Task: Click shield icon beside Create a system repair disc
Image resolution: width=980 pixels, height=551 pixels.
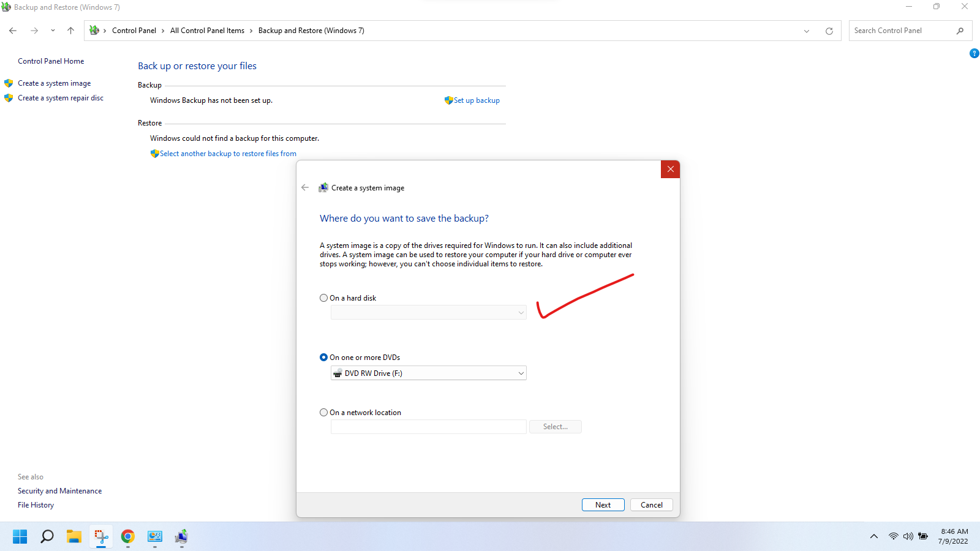Action: pyautogui.click(x=9, y=98)
